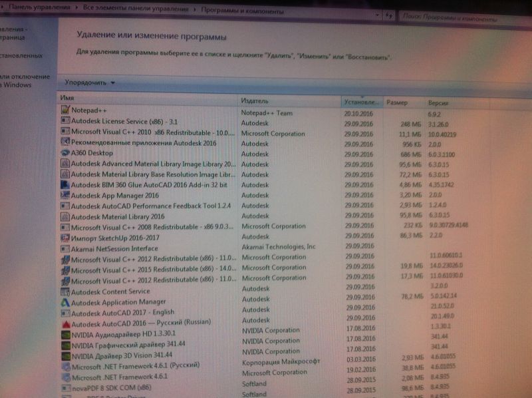Viewport: 532px width, 398px height.
Task: Click the .NET Framework 4.6.1 (Русский) icon
Action: (x=66, y=367)
